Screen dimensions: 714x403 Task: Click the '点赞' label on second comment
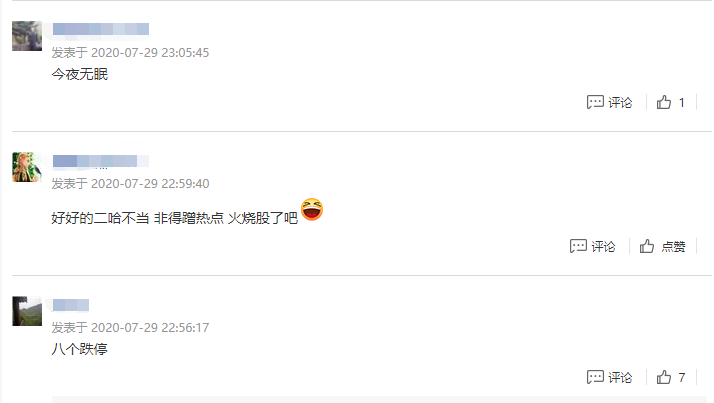click(x=673, y=246)
